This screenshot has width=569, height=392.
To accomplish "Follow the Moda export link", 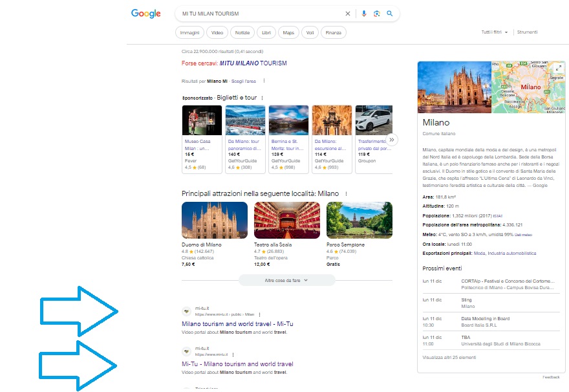I will coord(479,254).
